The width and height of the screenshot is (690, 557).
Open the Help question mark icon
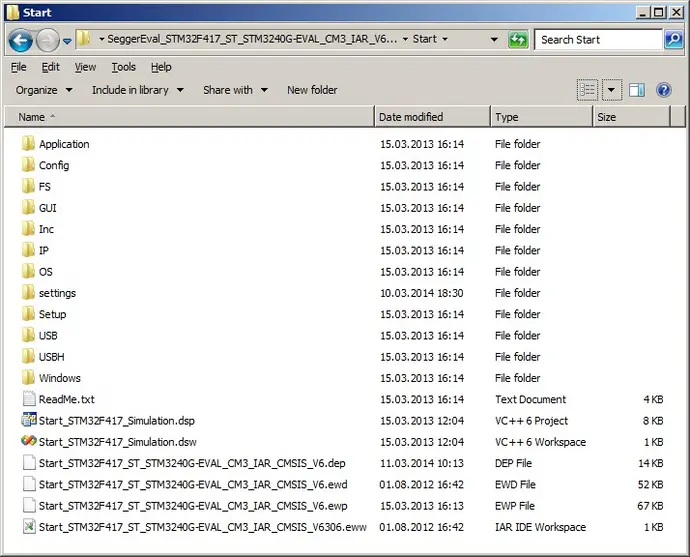click(663, 90)
